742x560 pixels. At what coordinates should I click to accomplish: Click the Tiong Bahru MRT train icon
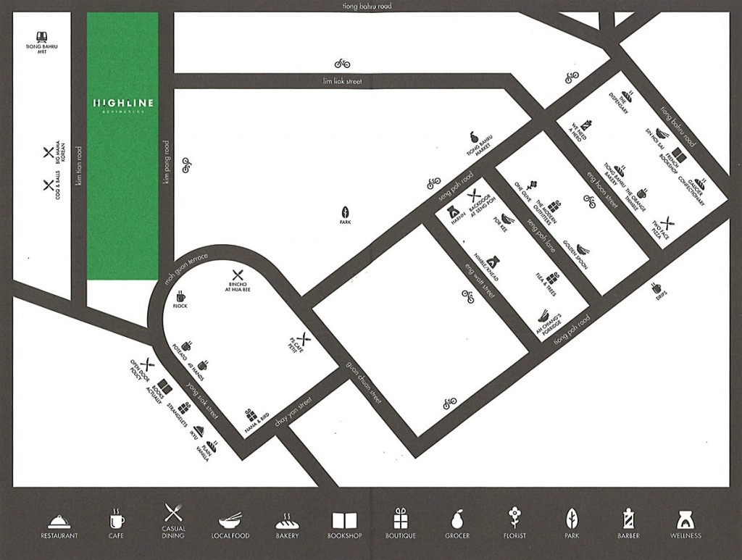point(41,36)
